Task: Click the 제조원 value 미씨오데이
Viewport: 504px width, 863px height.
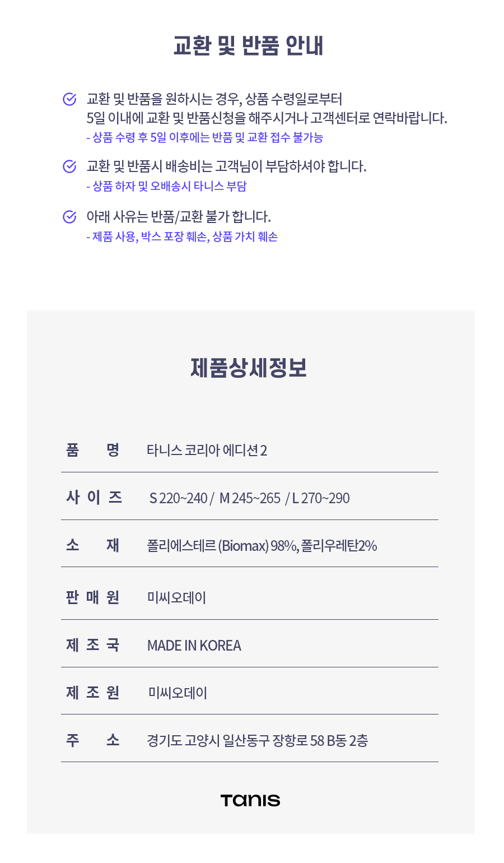Action: [x=178, y=693]
